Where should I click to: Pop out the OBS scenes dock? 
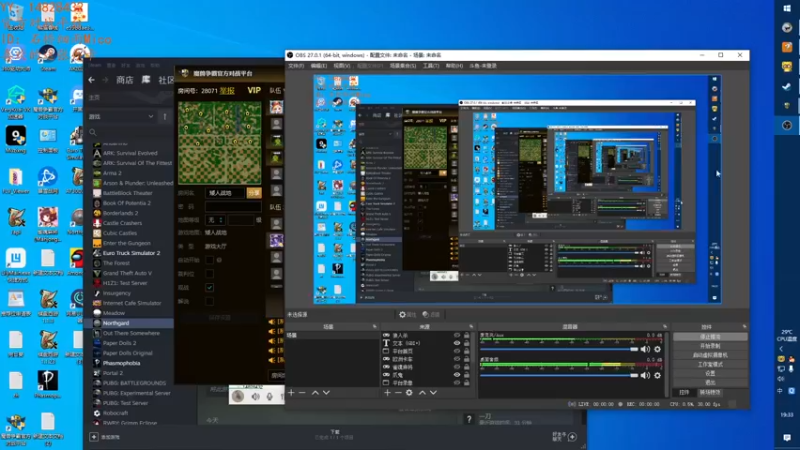(x=374, y=327)
